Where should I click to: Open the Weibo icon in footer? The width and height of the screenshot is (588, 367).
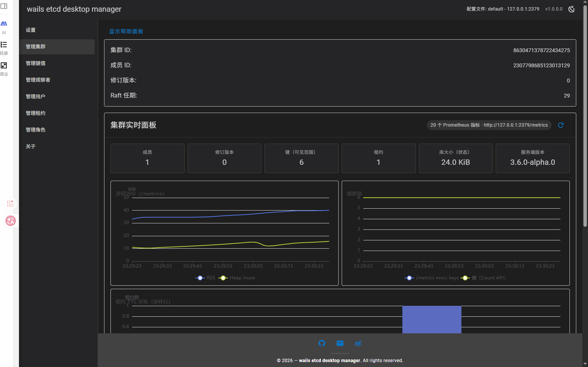coord(358,343)
